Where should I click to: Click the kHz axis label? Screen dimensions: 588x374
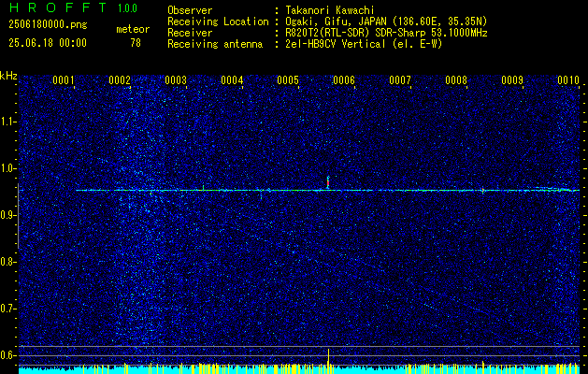(8, 76)
